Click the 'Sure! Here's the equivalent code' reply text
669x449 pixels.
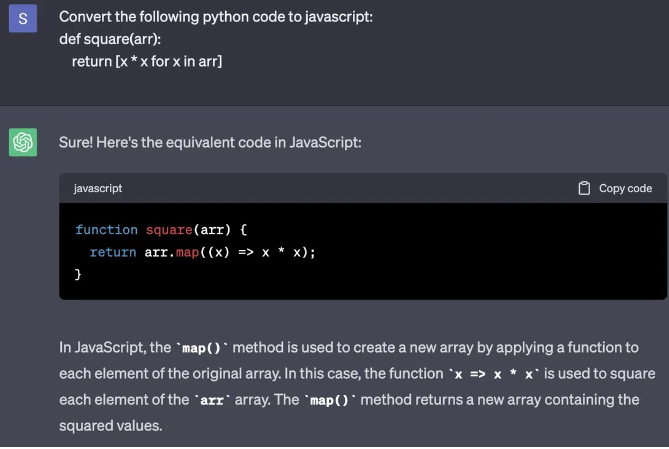coord(210,142)
